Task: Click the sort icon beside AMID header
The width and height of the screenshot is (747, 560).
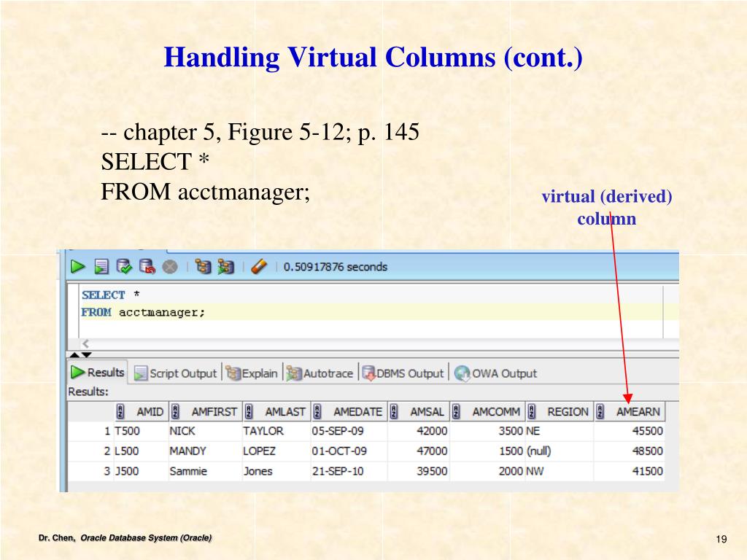Action: [x=120, y=411]
